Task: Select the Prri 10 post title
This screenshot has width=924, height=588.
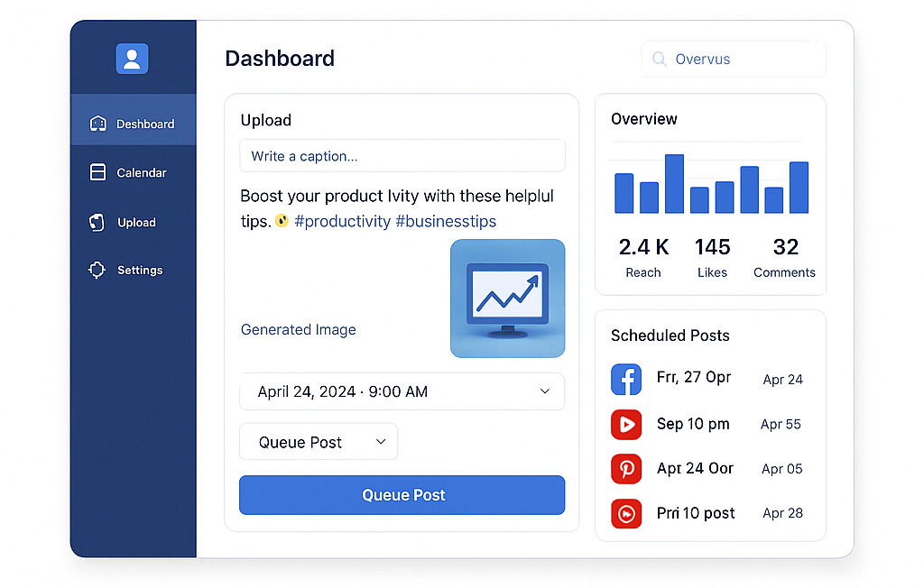Action: [696, 513]
